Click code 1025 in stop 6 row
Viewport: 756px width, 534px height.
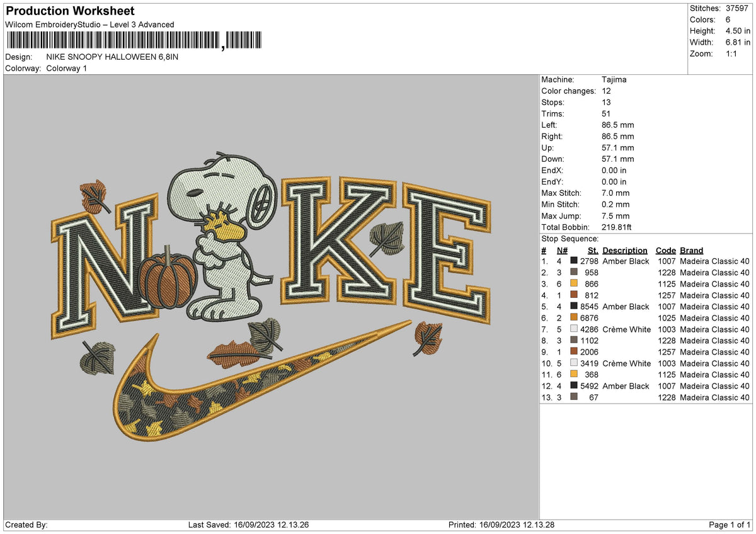(x=667, y=317)
